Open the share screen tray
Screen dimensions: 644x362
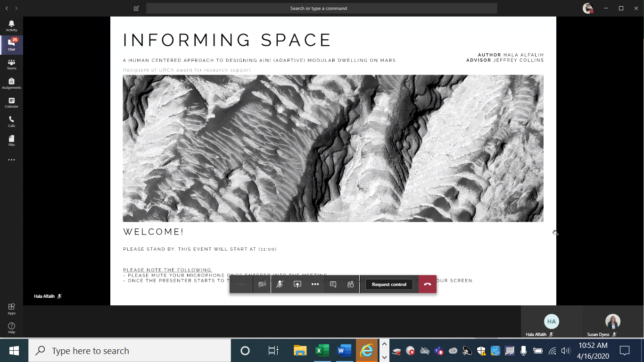(297, 285)
